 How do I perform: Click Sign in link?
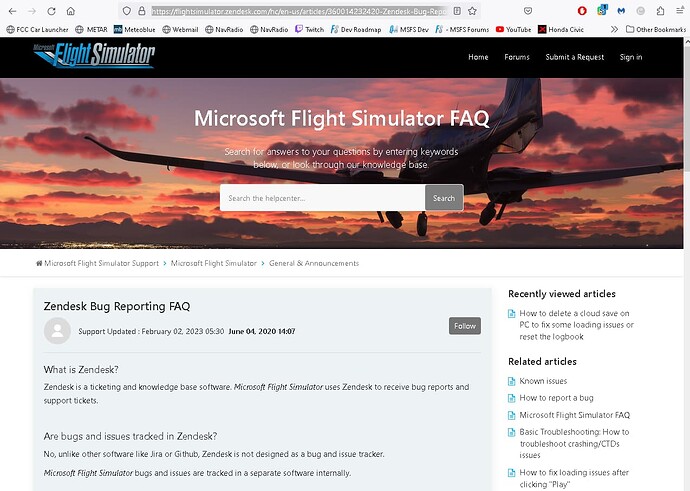(631, 57)
